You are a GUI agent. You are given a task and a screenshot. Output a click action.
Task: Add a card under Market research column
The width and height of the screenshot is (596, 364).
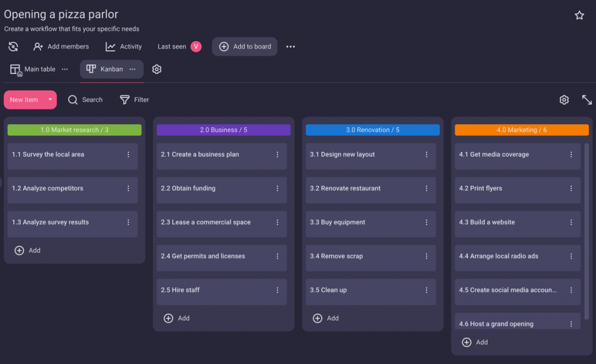coord(27,251)
